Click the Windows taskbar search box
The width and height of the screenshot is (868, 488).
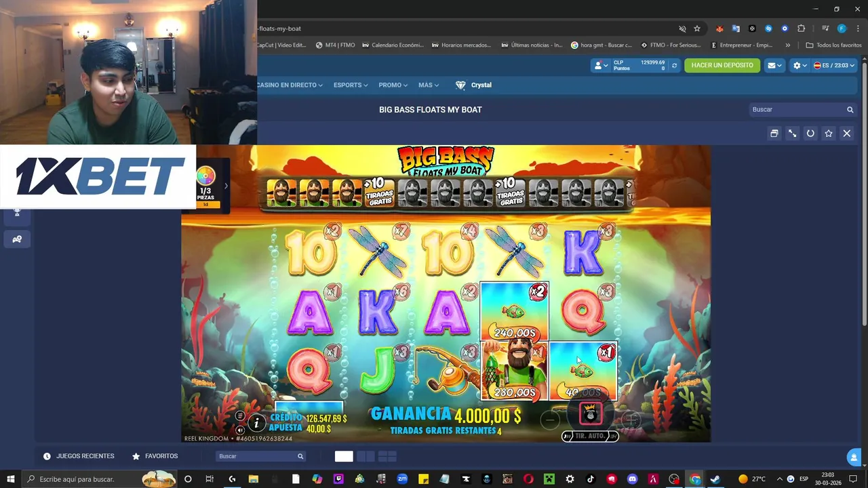click(x=100, y=479)
